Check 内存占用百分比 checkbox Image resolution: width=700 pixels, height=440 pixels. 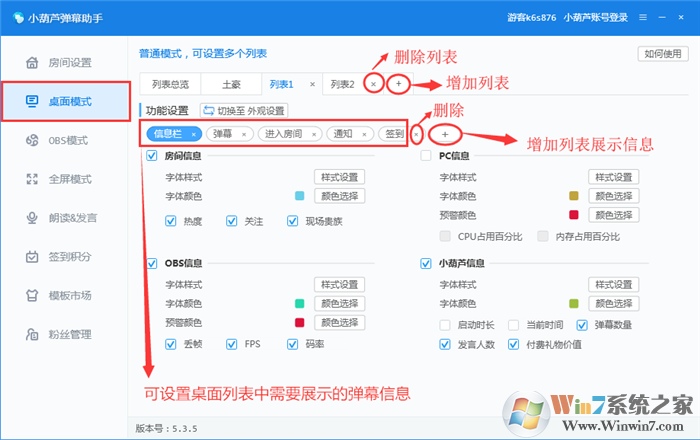(x=543, y=237)
